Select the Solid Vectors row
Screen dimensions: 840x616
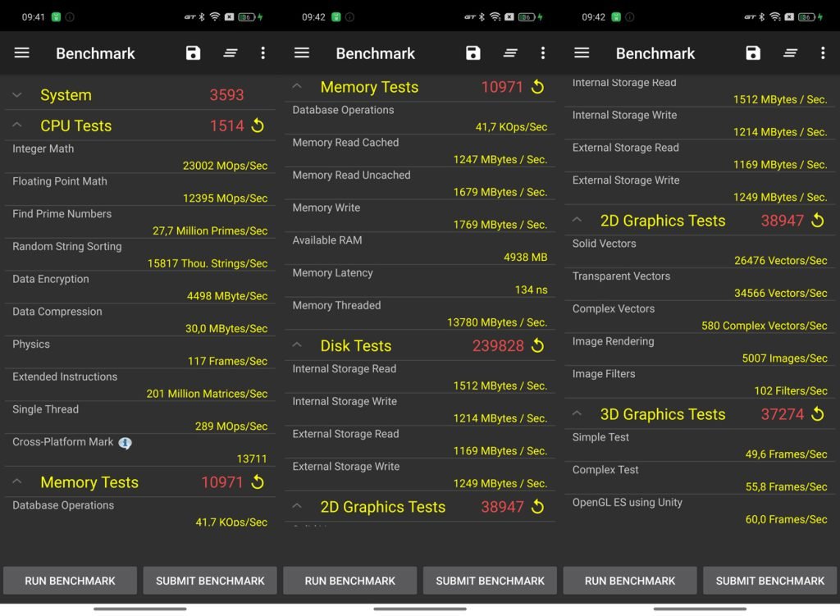coord(700,253)
